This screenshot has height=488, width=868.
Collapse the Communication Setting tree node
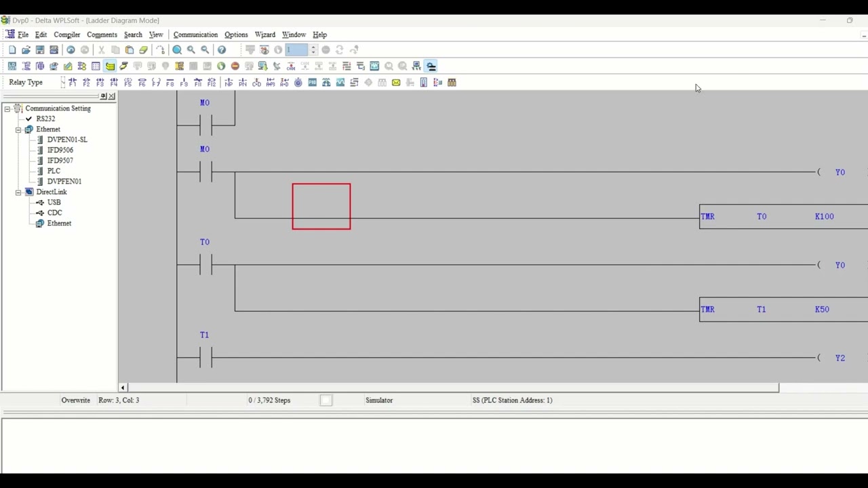click(x=7, y=108)
